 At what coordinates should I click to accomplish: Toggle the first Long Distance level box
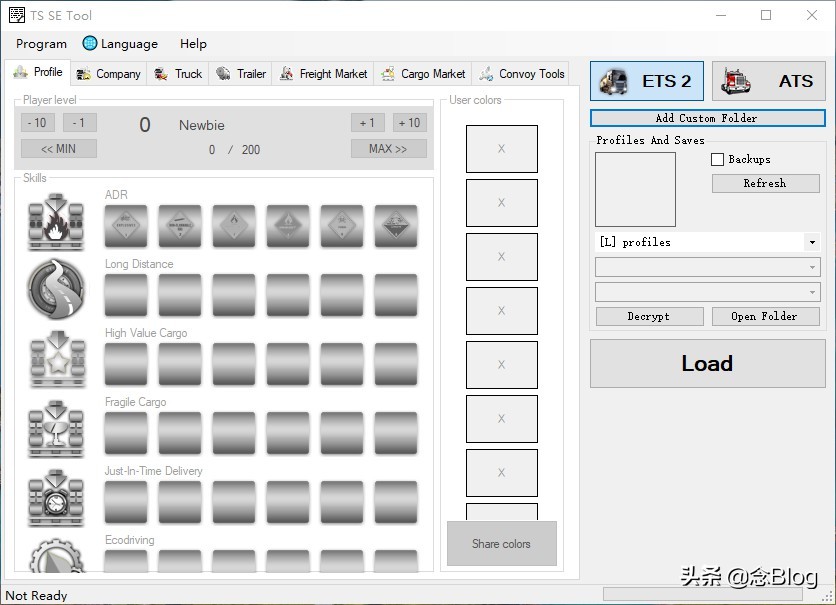126,295
